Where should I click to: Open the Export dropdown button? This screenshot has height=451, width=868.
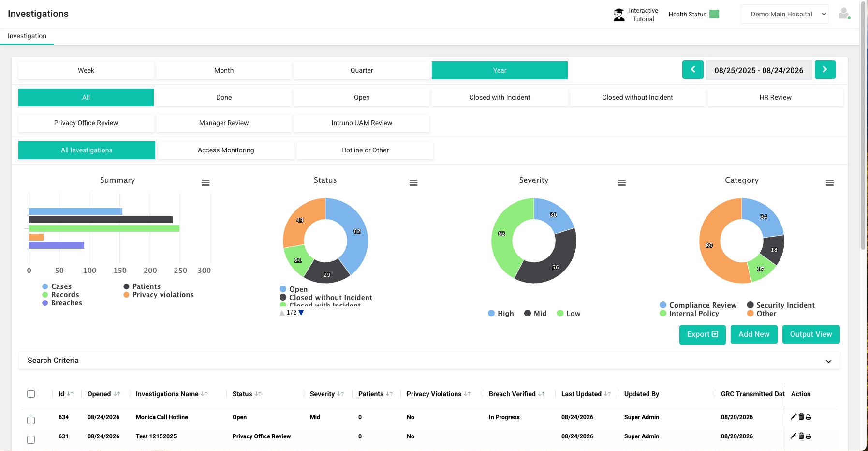click(x=702, y=334)
